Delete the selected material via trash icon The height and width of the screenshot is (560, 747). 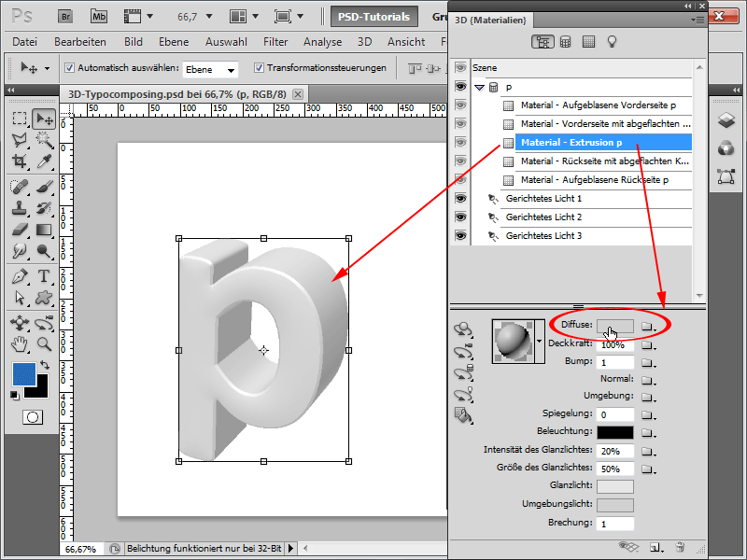681,547
